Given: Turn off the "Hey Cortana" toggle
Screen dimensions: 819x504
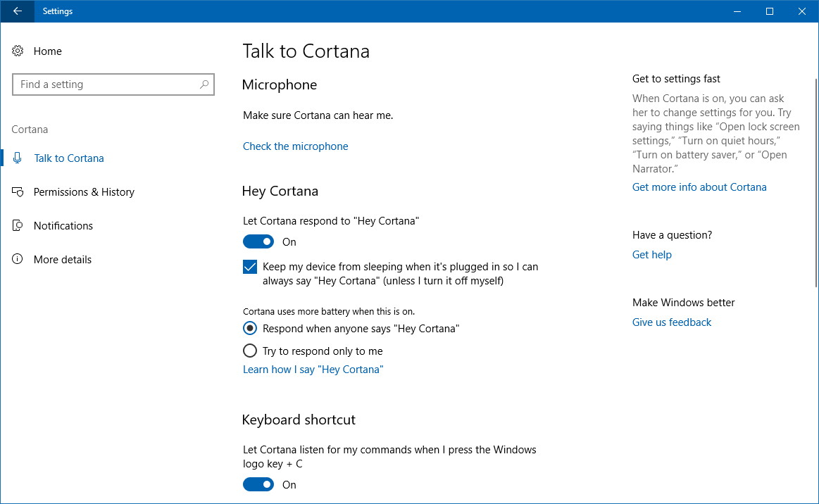Looking at the screenshot, I should pos(258,241).
